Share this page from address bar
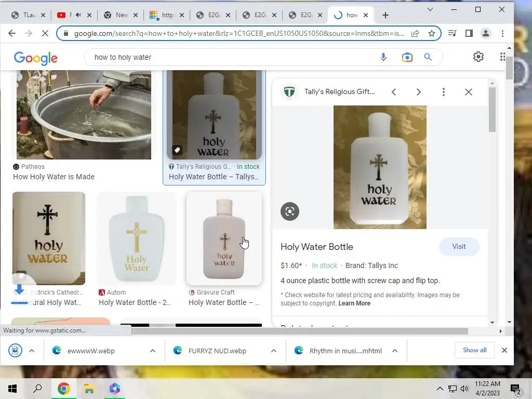This screenshot has width=532, height=399. click(415, 33)
